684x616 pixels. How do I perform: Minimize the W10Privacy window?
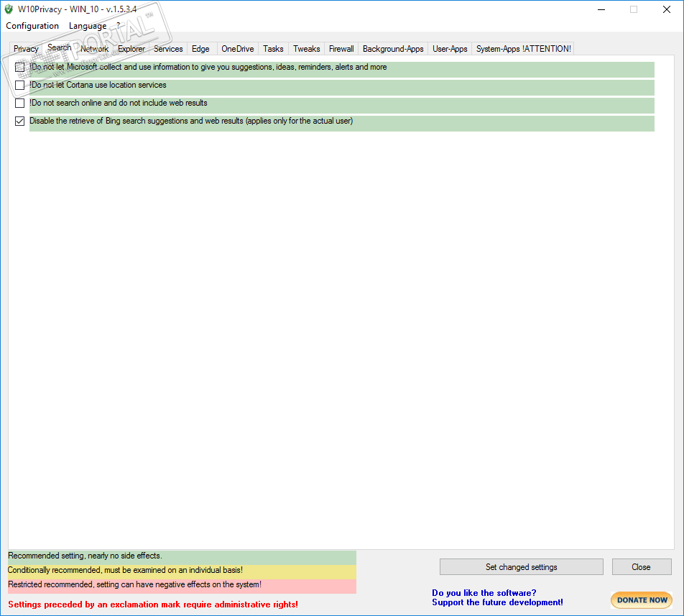coord(601,9)
